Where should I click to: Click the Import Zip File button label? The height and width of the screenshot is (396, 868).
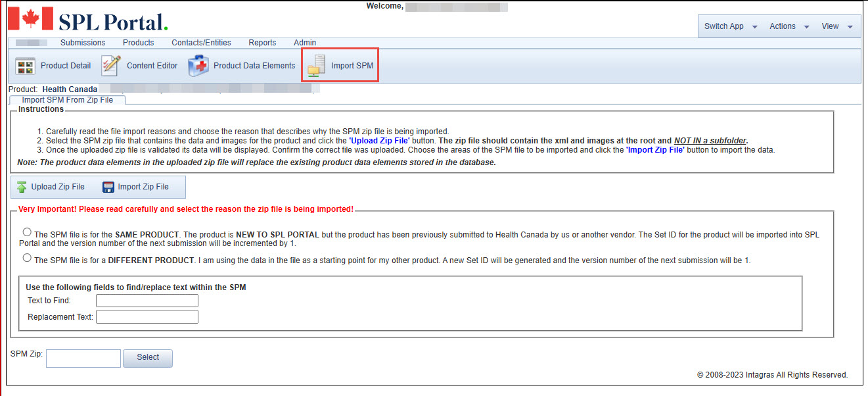[143, 187]
